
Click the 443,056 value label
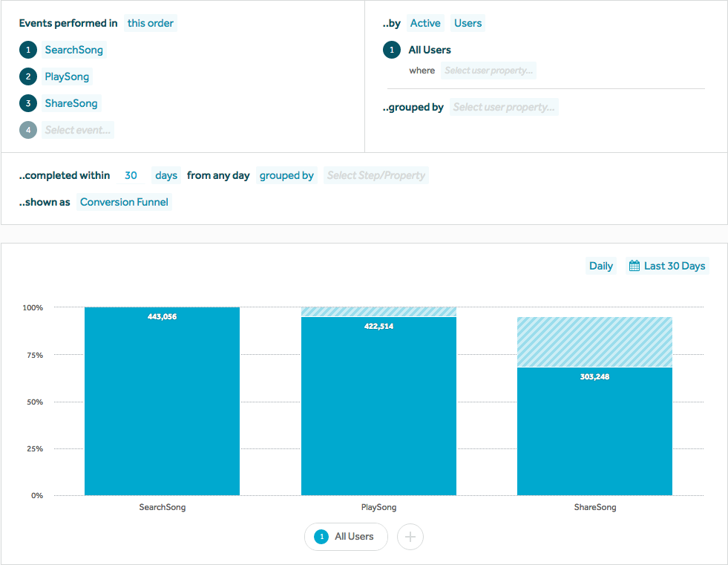tap(162, 317)
